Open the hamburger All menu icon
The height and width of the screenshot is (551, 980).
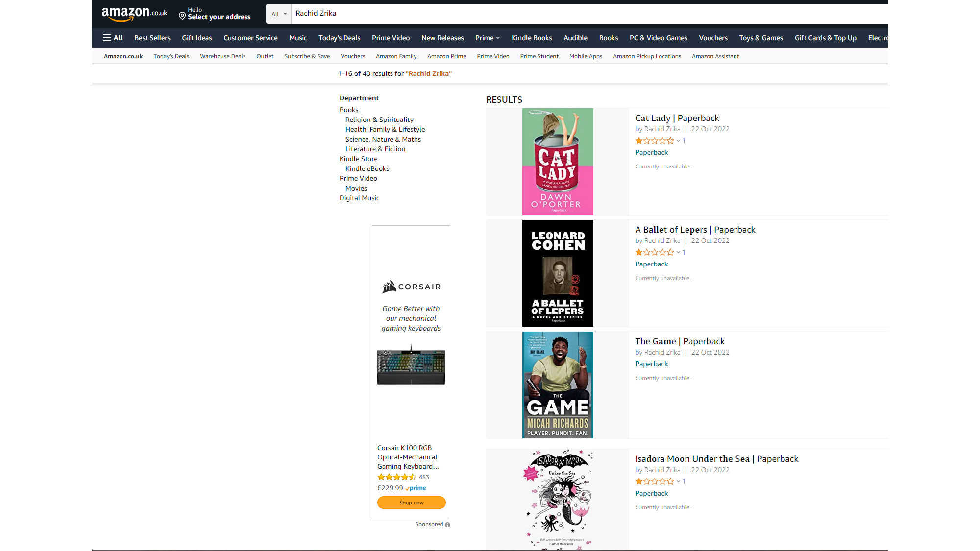click(x=112, y=38)
